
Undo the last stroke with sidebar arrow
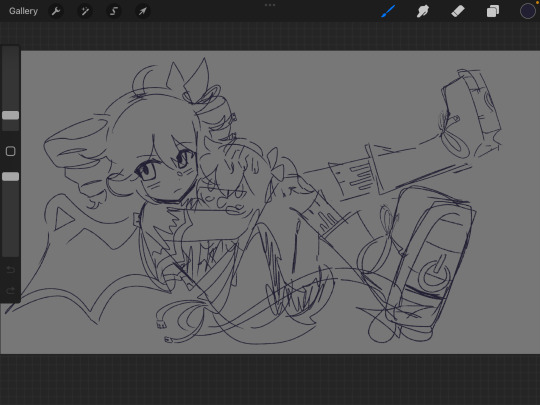pyautogui.click(x=10, y=269)
